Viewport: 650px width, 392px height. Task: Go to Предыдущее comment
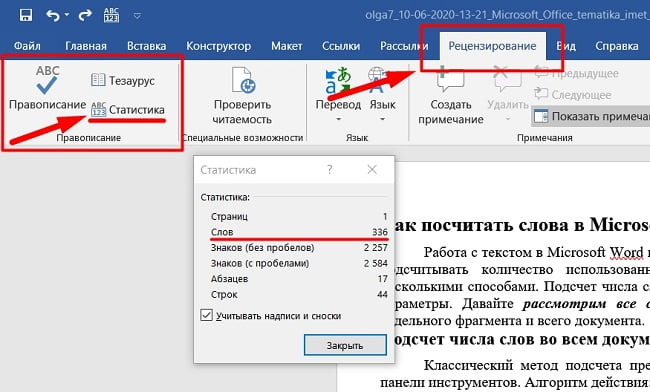pos(577,73)
